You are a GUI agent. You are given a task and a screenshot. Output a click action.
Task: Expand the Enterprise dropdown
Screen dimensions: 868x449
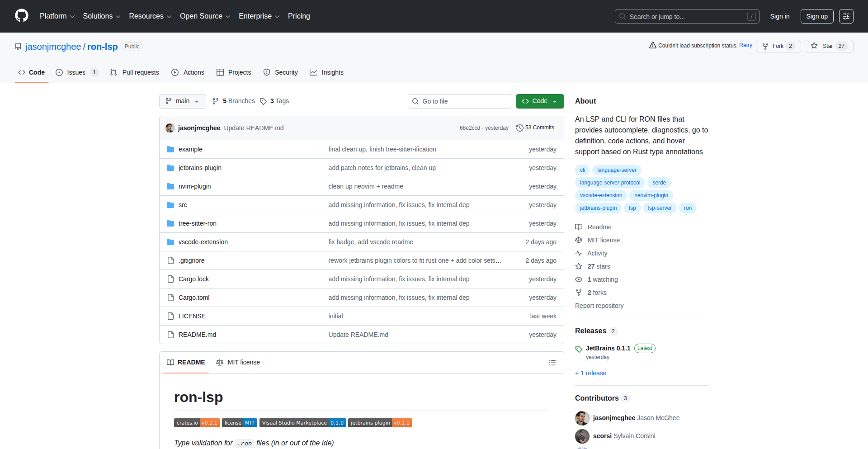point(259,16)
